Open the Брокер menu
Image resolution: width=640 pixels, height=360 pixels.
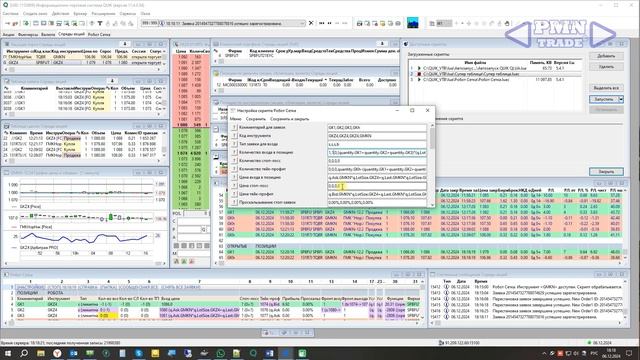(80, 13)
